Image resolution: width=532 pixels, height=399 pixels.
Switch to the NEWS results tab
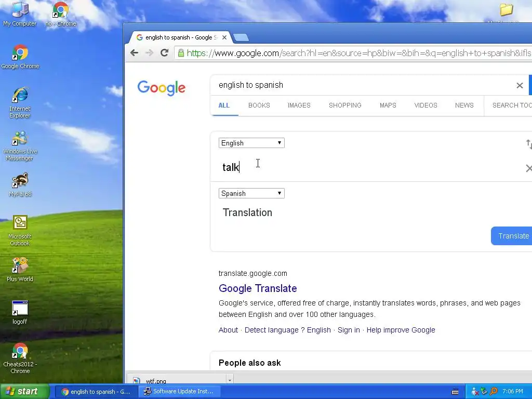click(x=464, y=105)
